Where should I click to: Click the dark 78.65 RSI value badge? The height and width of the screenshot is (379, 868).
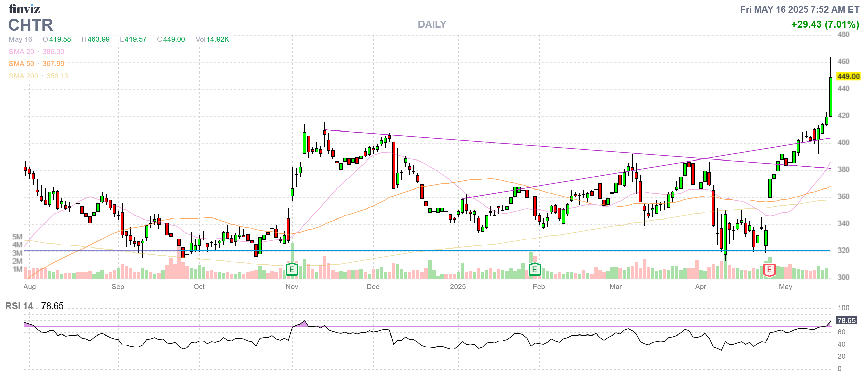coord(846,321)
